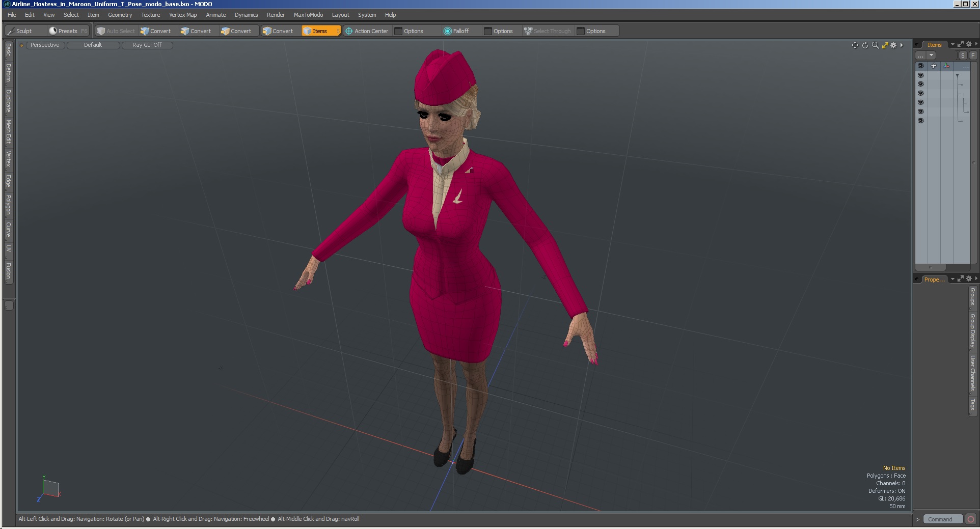Open the Default shading style dropdown
980x529 pixels.
[93, 45]
